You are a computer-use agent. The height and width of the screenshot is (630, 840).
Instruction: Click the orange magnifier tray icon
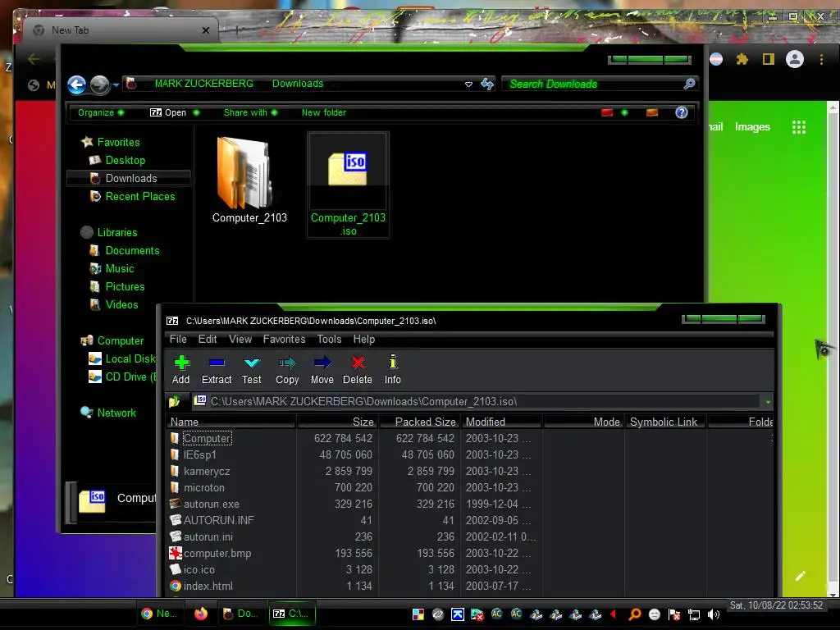(x=635, y=614)
